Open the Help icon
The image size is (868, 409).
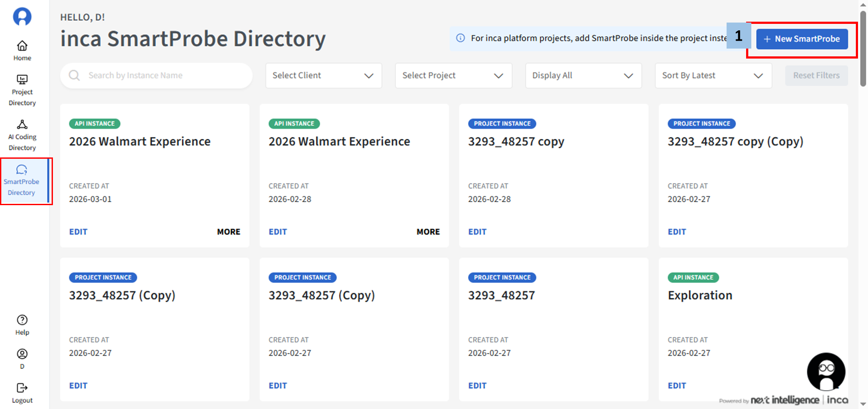(x=22, y=320)
